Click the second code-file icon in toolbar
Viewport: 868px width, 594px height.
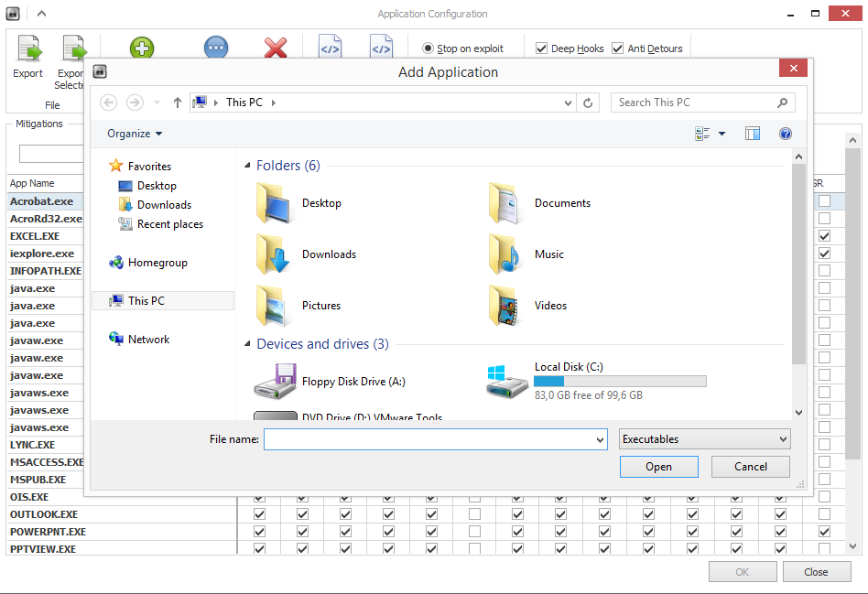pyautogui.click(x=381, y=47)
